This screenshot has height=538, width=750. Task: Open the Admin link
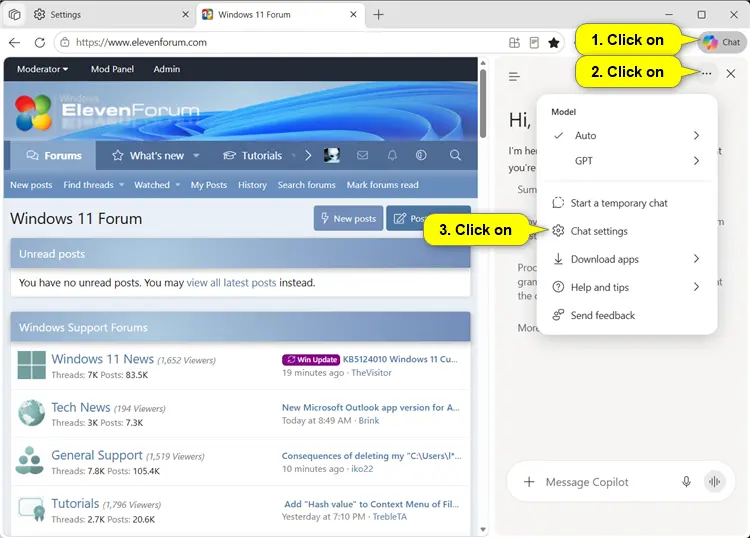(166, 69)
